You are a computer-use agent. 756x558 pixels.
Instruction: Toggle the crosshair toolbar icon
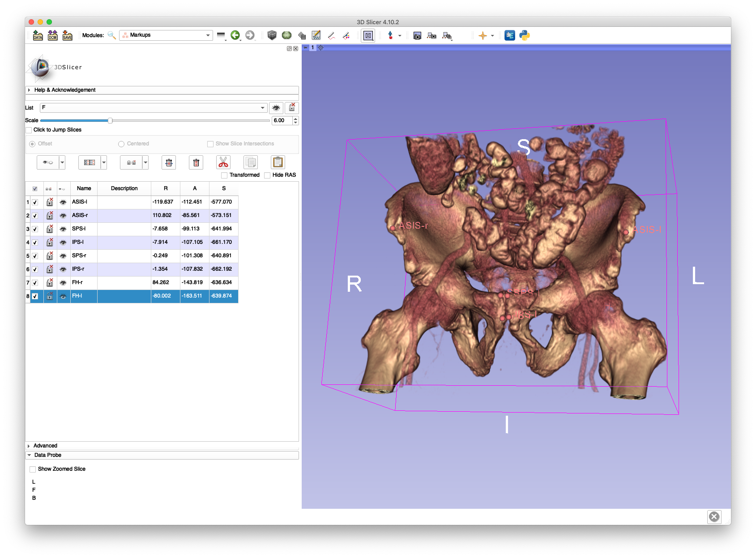[x=483, y=35]
